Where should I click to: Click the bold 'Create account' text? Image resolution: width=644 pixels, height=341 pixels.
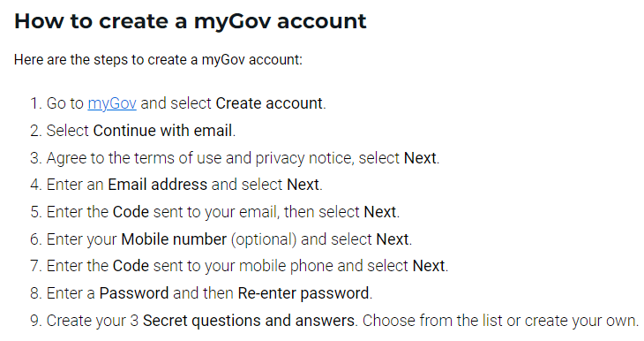tap(269, 103)
